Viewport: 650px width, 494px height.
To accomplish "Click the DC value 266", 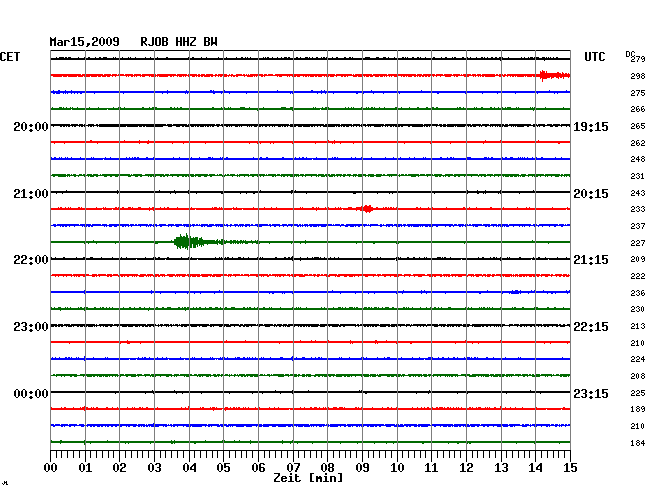I will point(638,109).
